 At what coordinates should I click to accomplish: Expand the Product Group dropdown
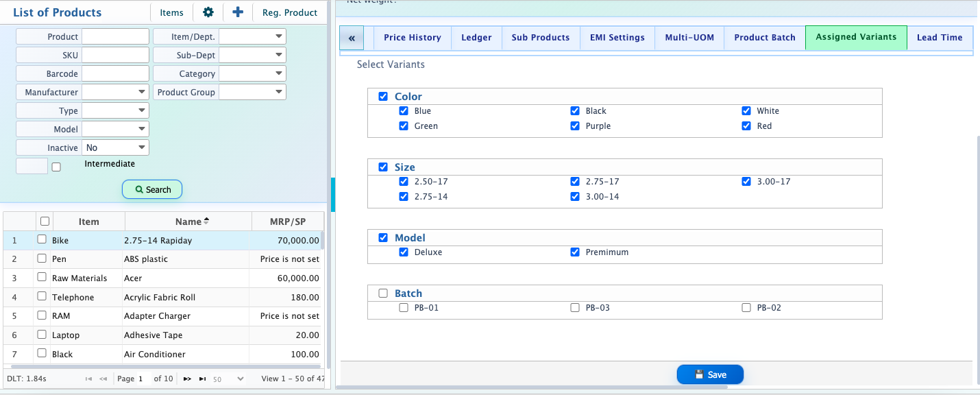(252, 92)
